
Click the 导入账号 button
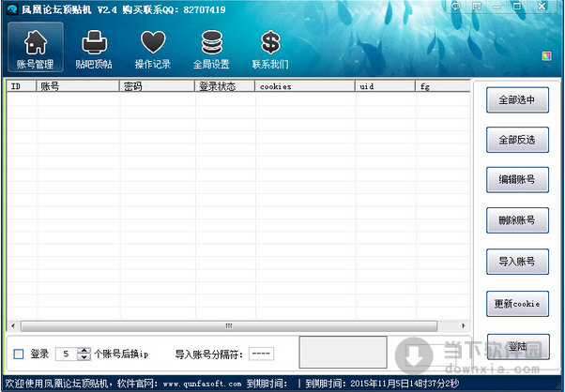(517, 262)
